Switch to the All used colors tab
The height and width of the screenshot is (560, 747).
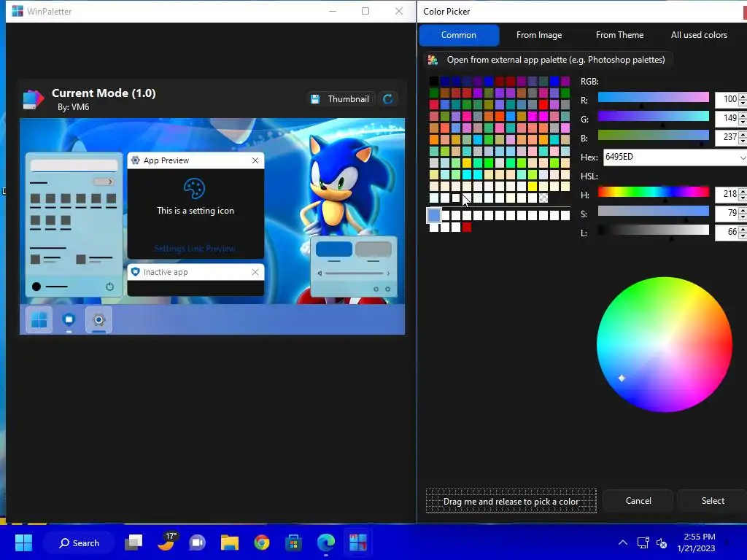[699, 35]
